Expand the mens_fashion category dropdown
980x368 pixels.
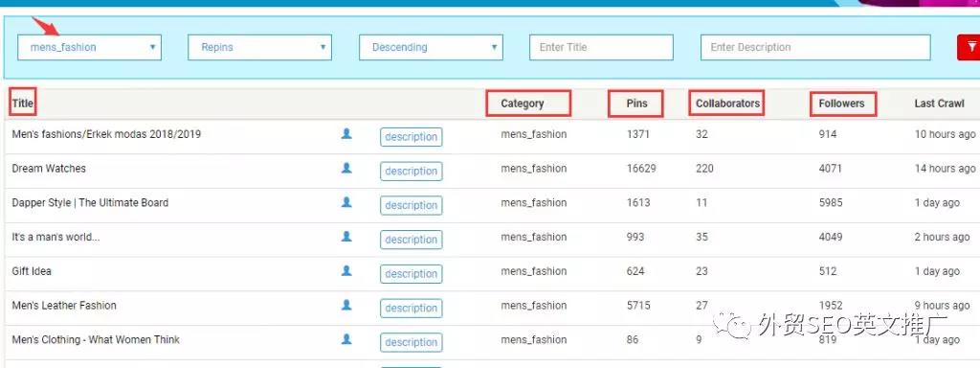[x=89, y=47]
